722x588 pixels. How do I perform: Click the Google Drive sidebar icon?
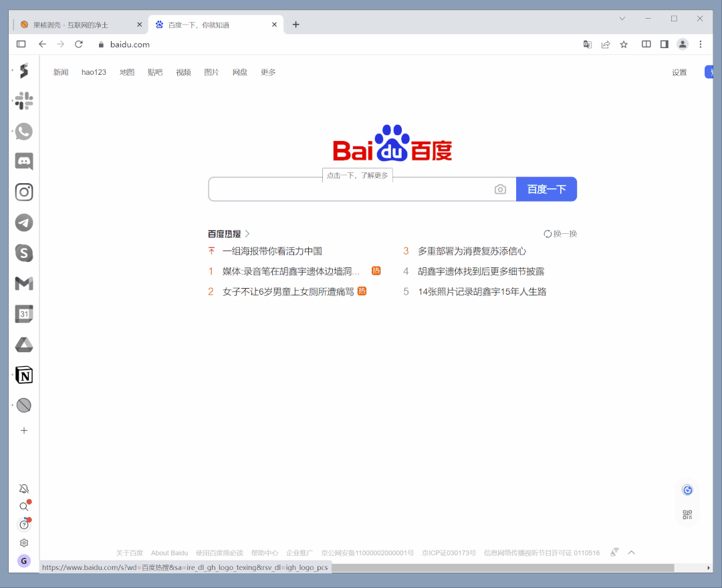point(24,345)
